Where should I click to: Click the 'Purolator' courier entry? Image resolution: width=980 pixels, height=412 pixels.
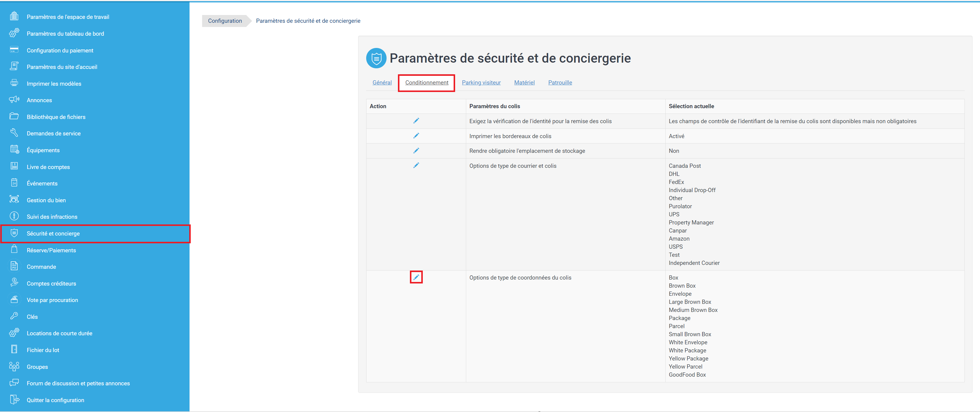tap(680, 206)
